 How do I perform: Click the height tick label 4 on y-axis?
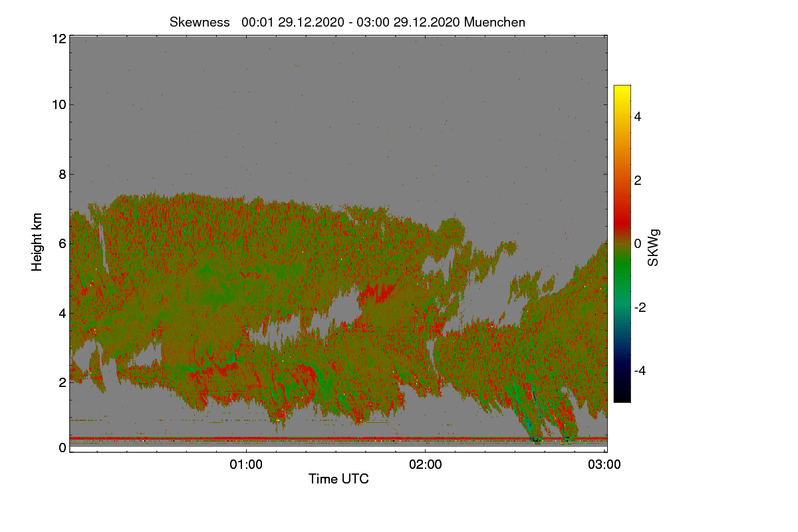coord(63,313)
